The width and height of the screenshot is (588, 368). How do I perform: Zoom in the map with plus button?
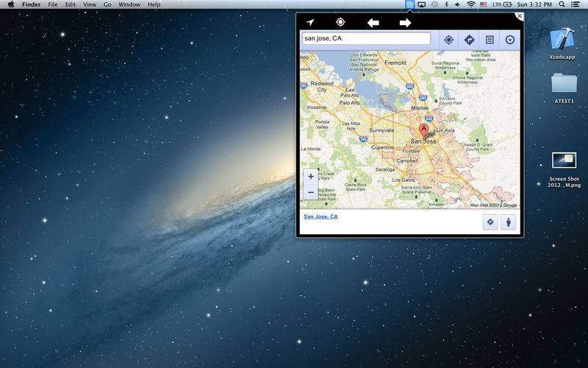click(x=310, y=177)
